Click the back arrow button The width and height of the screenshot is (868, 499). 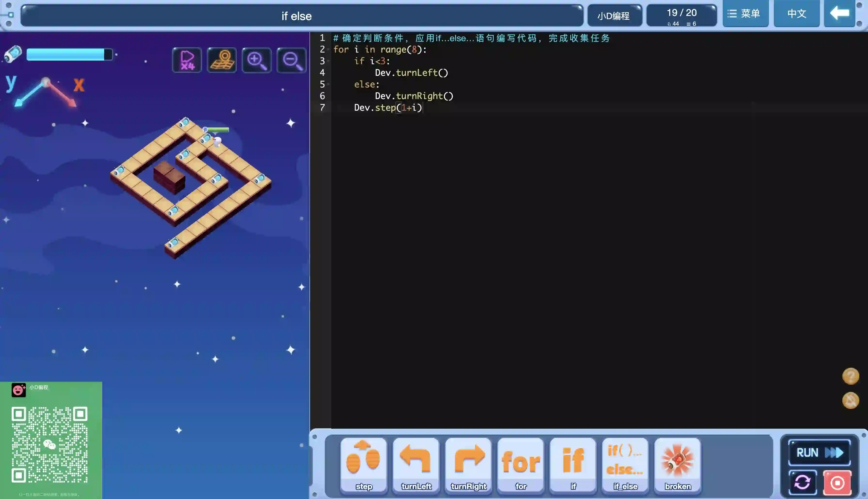(839, 14)
